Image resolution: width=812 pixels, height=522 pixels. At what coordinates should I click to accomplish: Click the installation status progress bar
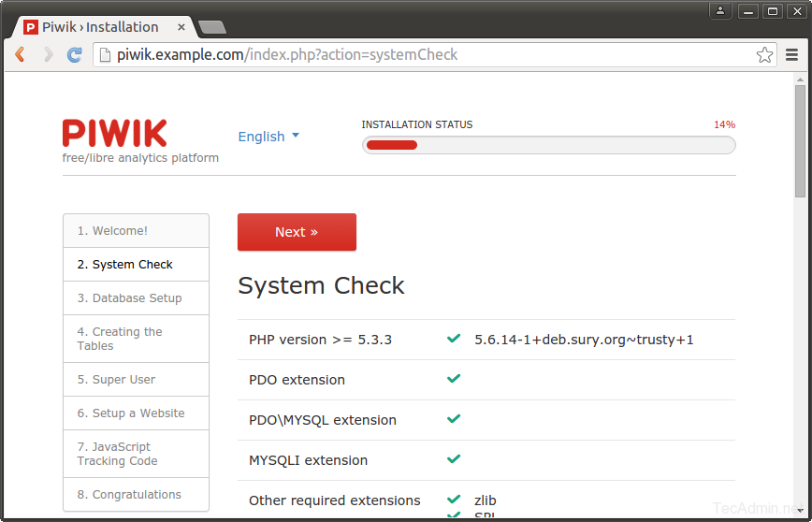click(548, 145)
